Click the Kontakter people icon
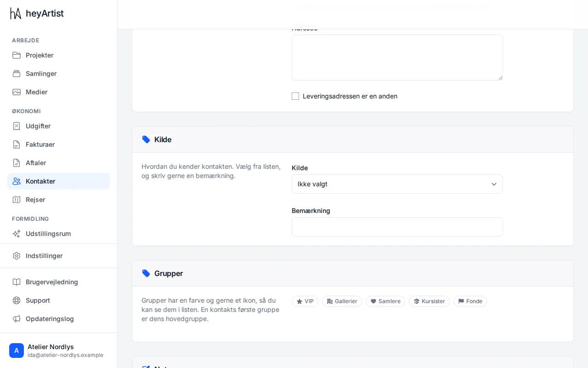This screenshot has height=368, width=588. 17,181
